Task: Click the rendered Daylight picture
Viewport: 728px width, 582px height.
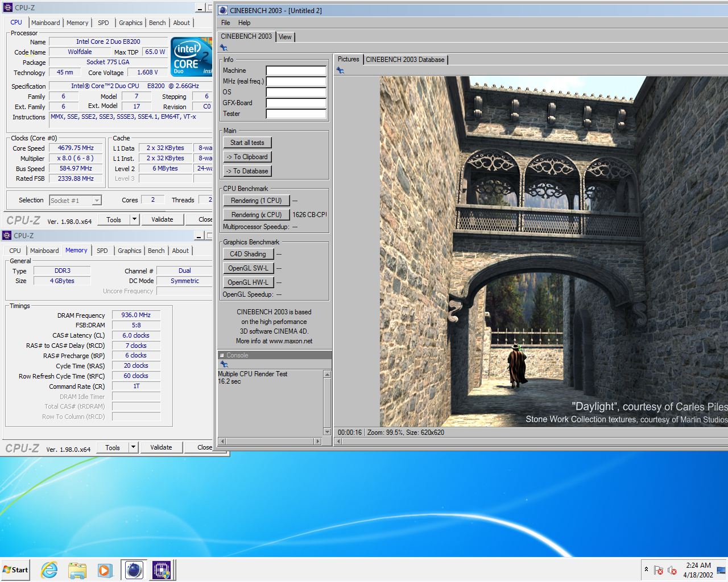Action: click(x=554, y=251)
